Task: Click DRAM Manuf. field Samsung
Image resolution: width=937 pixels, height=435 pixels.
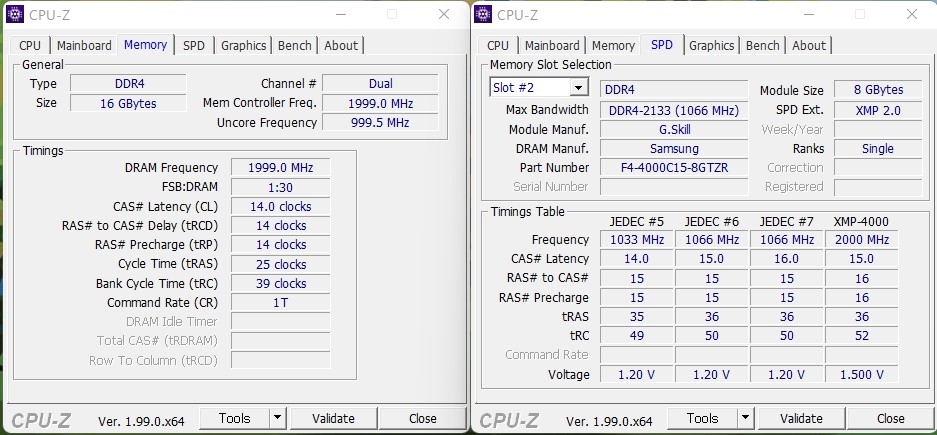Action: coord(674,148)
